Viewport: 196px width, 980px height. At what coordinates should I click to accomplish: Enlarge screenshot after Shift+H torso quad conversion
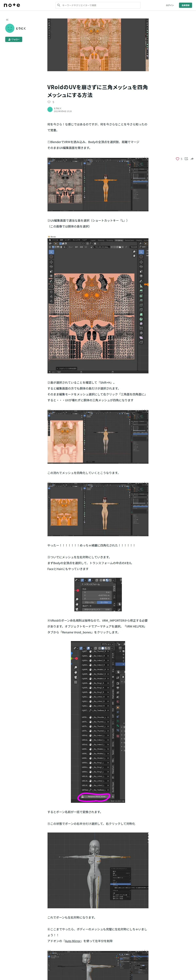click(x=98, y=437)
